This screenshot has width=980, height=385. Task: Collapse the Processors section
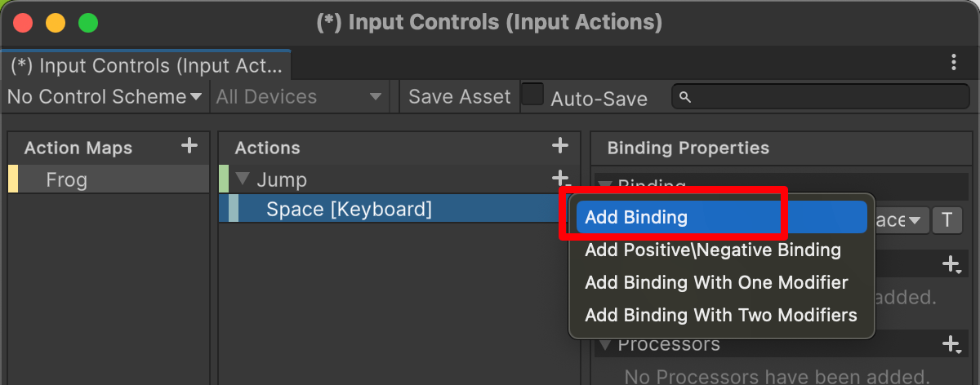[x=605, y=344]
